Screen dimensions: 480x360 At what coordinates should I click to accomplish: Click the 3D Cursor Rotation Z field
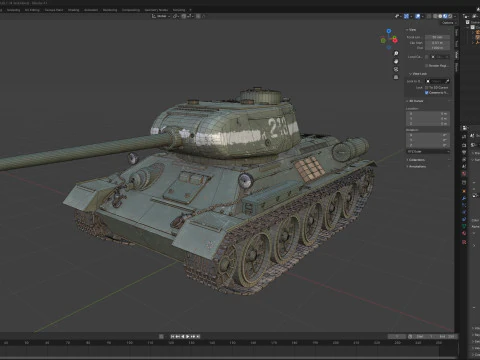[428, 145]
